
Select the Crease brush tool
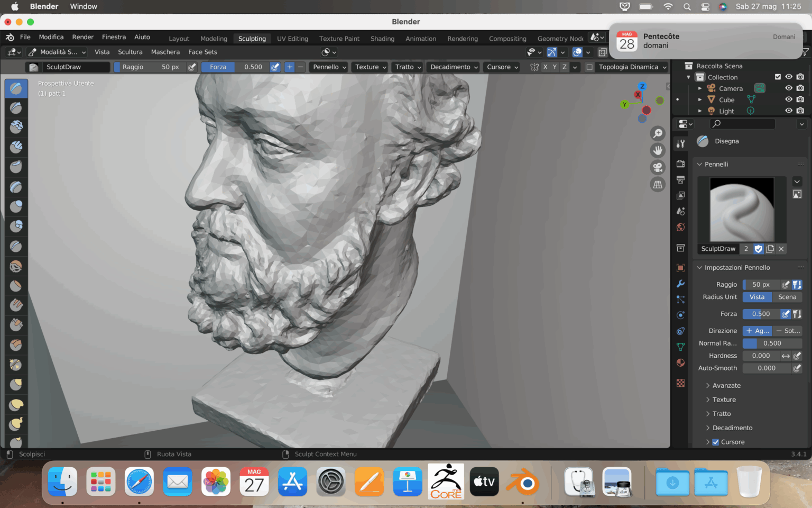click(x=16, y=246)
